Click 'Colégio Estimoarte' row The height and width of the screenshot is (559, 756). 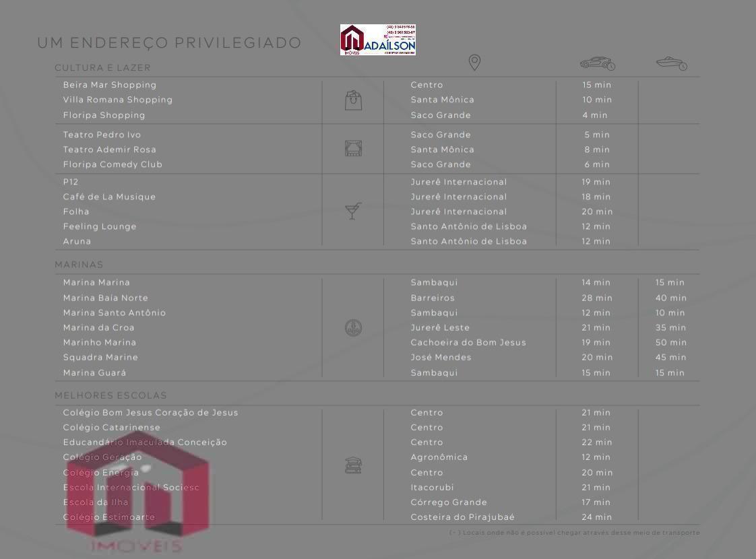click(109, 517)
